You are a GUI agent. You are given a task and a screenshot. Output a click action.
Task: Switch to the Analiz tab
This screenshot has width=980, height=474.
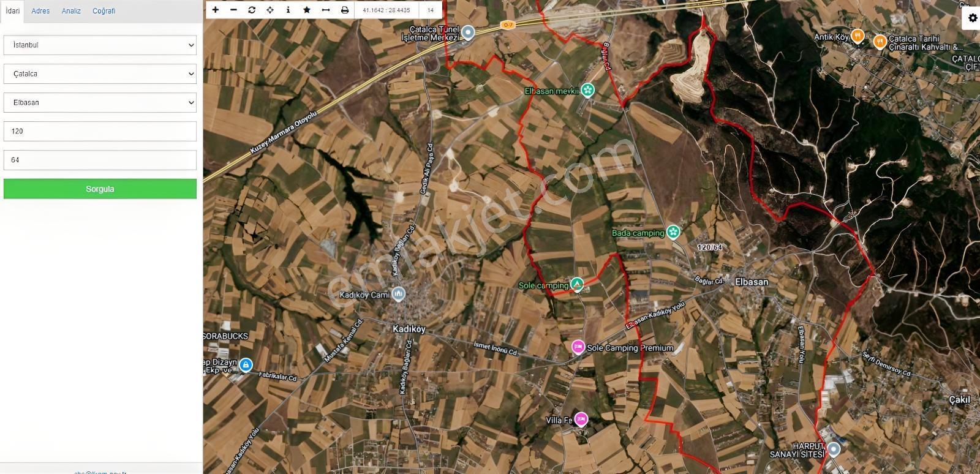pyautogui.click(x=71, y=11)
